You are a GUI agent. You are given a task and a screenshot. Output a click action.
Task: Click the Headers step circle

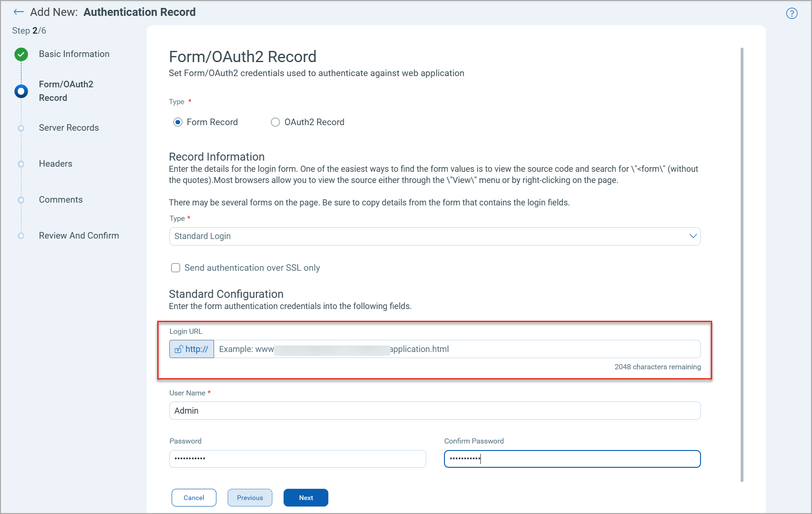coord(21,163)
